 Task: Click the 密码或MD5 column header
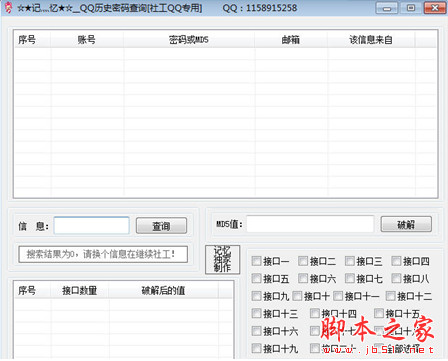189,40
